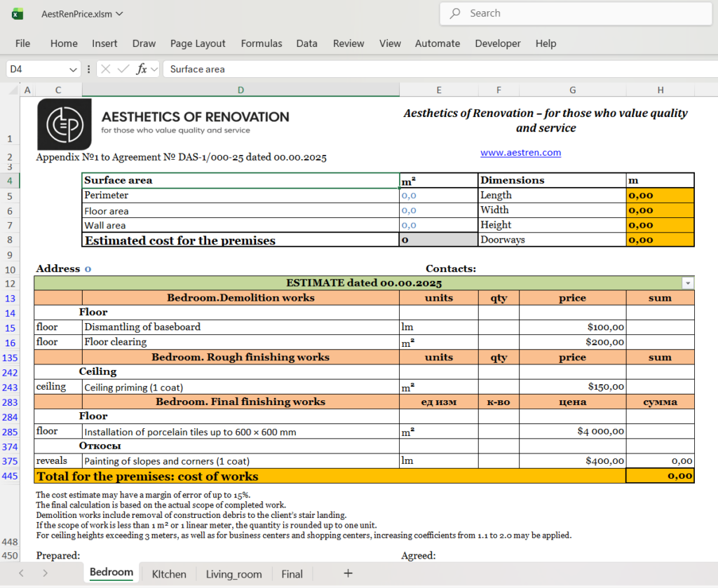Expand the Name Box dropdown arrow

pos(73,69)
